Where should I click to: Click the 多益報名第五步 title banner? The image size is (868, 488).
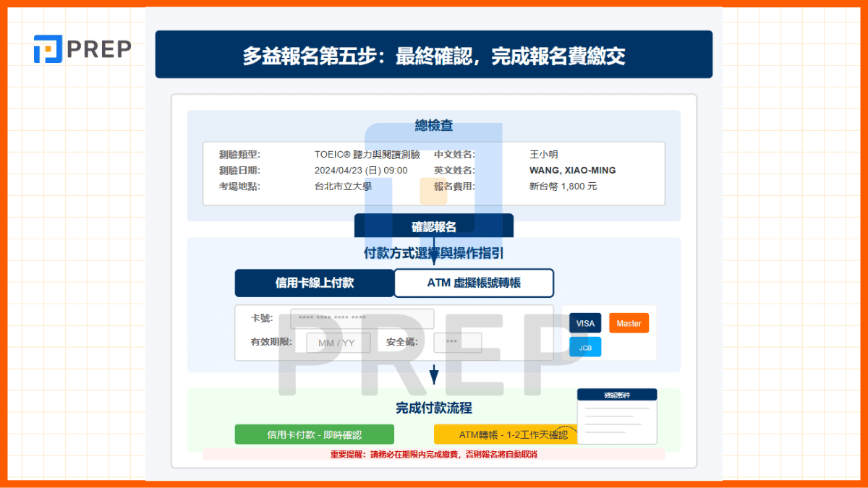(x=433, y=54)
